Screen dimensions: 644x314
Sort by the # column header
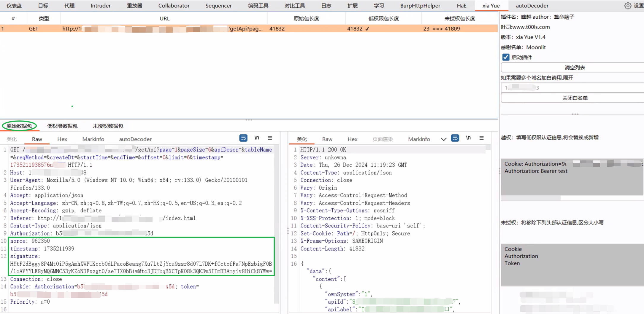pos(13,18)
